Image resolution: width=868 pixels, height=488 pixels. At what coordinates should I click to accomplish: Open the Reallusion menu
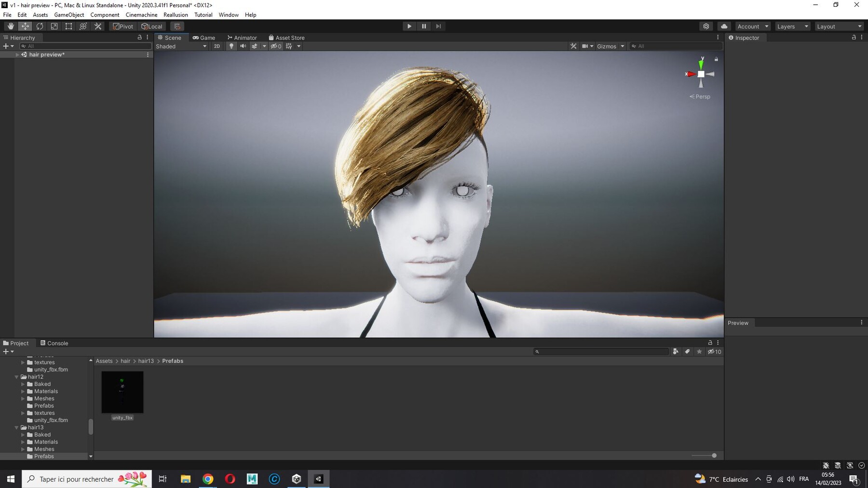(176, 15)
